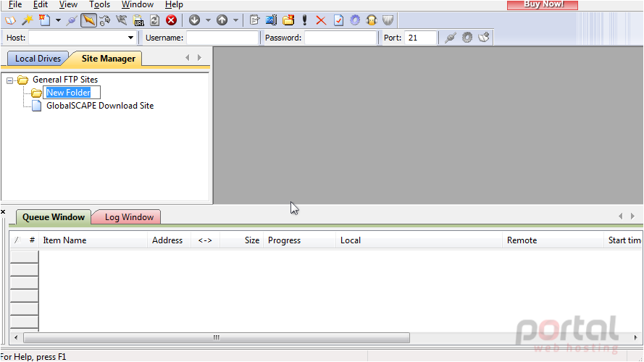Click the add-to-Site-Manager icon beside Port
644x362 pixels.
(484, 38)
